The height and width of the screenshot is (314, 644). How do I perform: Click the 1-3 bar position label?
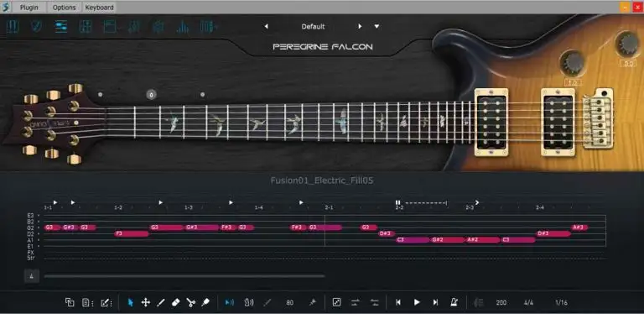(x=189, y=208)
